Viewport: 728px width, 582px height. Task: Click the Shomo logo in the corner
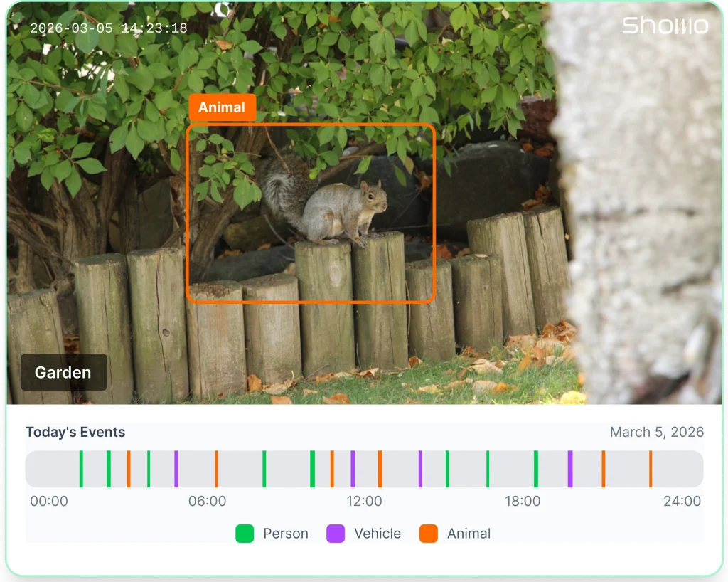[665, 26]
